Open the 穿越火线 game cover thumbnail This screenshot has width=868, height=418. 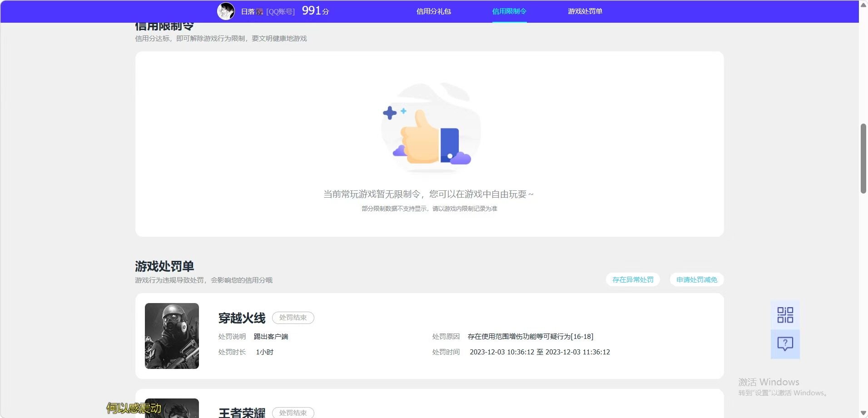172,336
